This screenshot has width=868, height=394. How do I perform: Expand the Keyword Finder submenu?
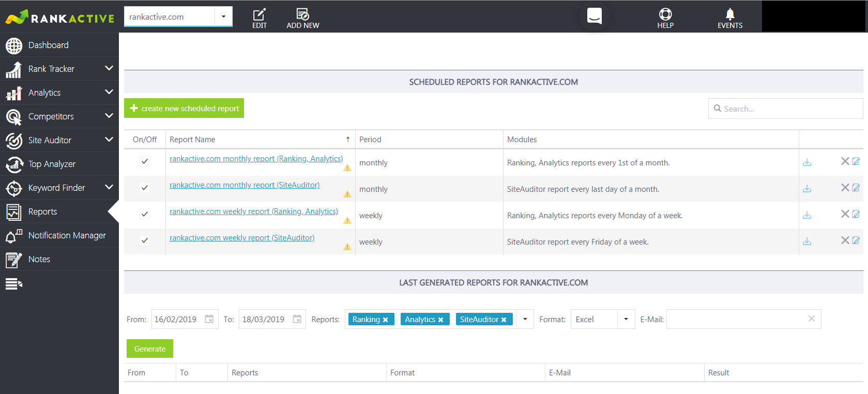[x=109, y=187]
